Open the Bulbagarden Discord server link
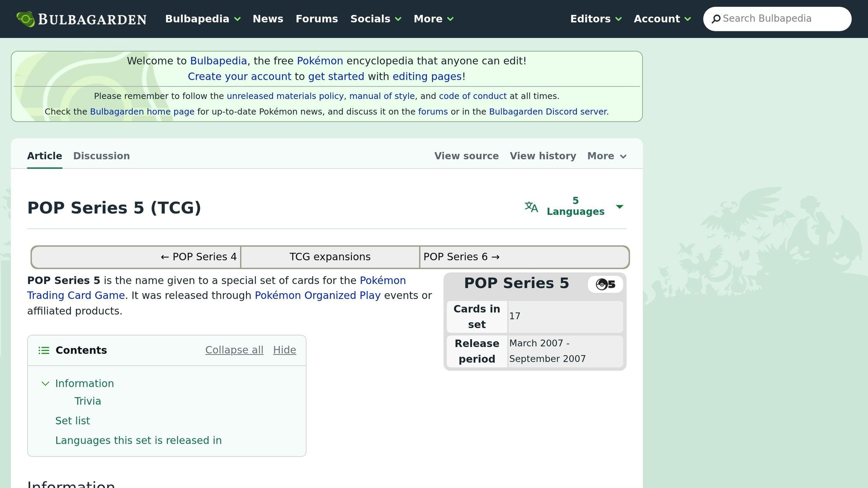 (548, 112)
